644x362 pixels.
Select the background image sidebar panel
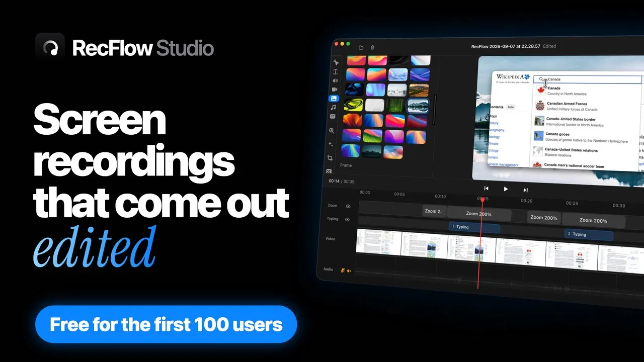[x=334, y=99]
